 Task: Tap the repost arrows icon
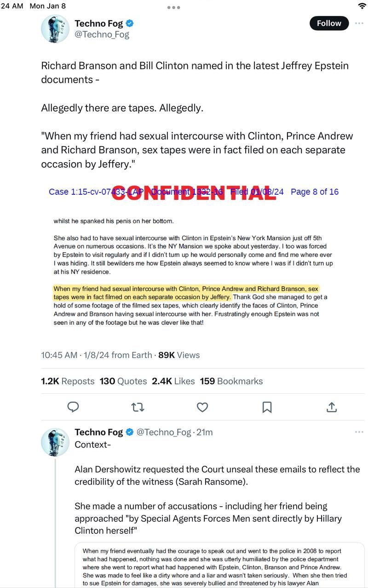[x=138, y=407]
